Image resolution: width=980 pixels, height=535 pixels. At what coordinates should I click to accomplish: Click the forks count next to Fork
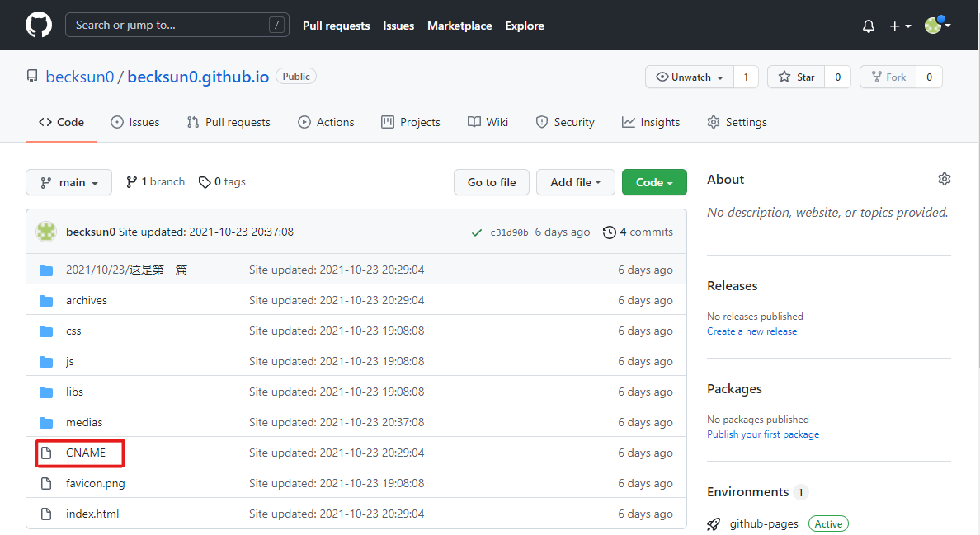(x=929, y=77)
